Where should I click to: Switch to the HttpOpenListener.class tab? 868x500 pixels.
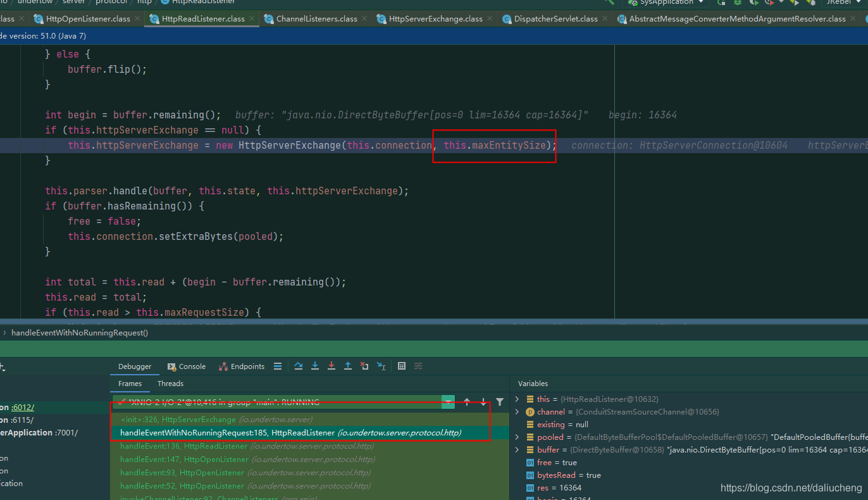pyautogui.click(x=87, y=19)
